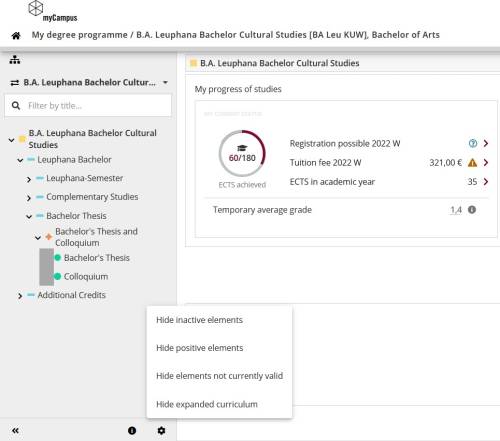The height and width of the screenshot is (441, 500).
Task: Toggle Hide elements not currently valid
Action: pos(219,376)
